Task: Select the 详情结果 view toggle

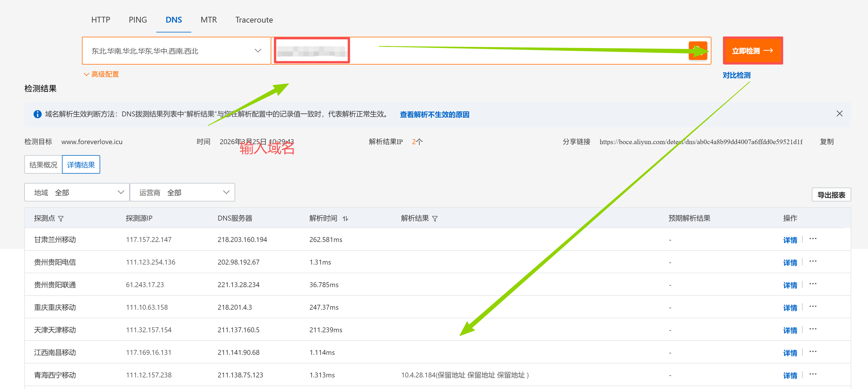Action: coord(81,165)
